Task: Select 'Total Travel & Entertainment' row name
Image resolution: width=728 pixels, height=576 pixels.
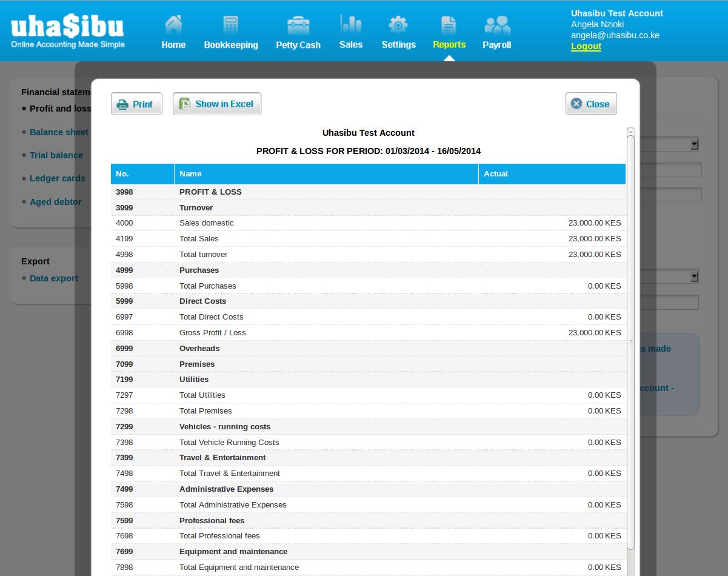Action: pyautogui.click(x=230, y=474)
